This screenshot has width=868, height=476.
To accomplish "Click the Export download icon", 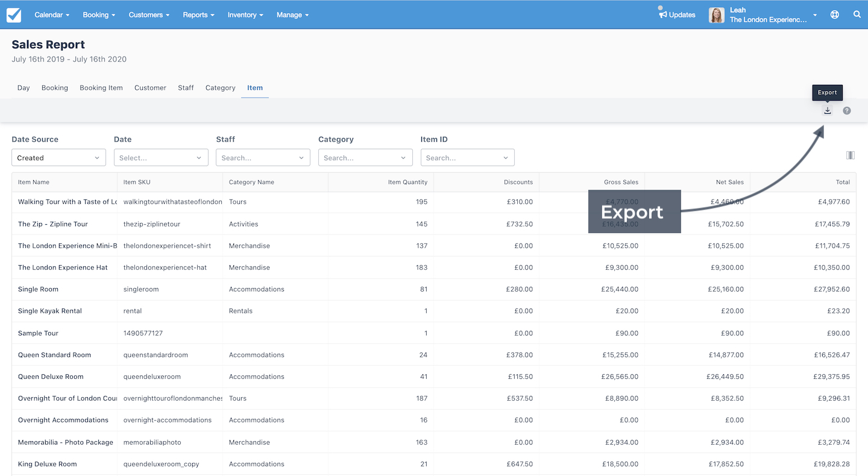I will pos(828,111).
